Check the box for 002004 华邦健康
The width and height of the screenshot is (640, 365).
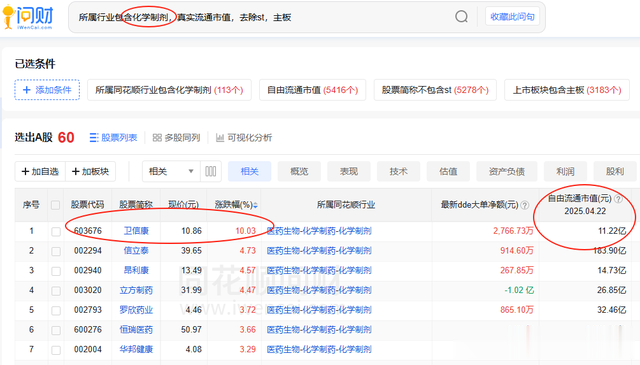(x=56, y=350)
